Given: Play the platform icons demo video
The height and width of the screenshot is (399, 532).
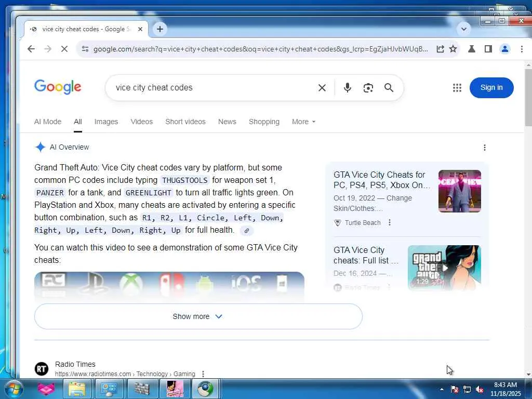Looking at the screenshot, I should [169, 286].
